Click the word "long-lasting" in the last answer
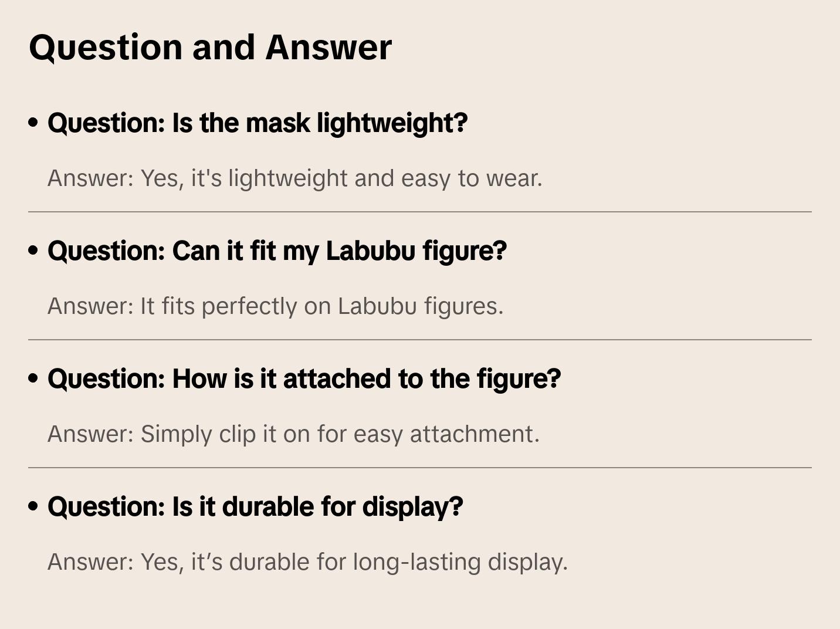This screenshot has height=629, width=840. tap(416, 562)
